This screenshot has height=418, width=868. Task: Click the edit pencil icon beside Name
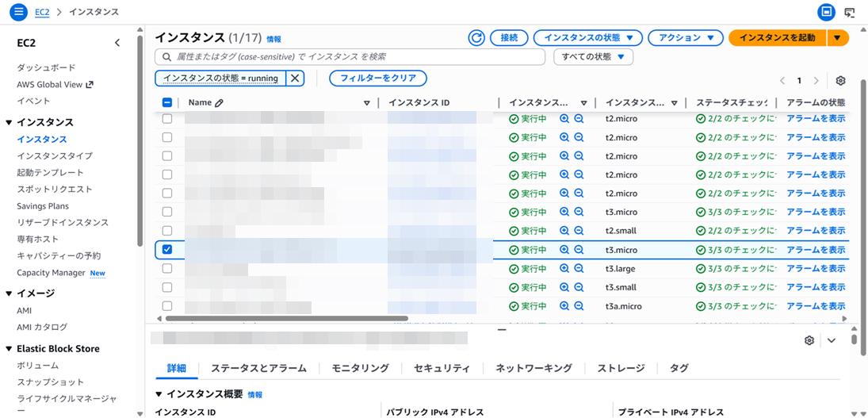(x=220, y=103)
